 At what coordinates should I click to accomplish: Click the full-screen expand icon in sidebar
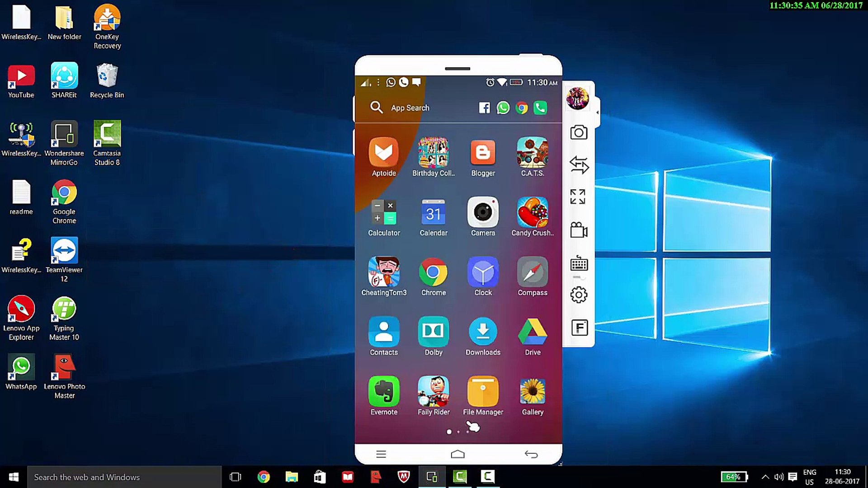pos(578,197)
